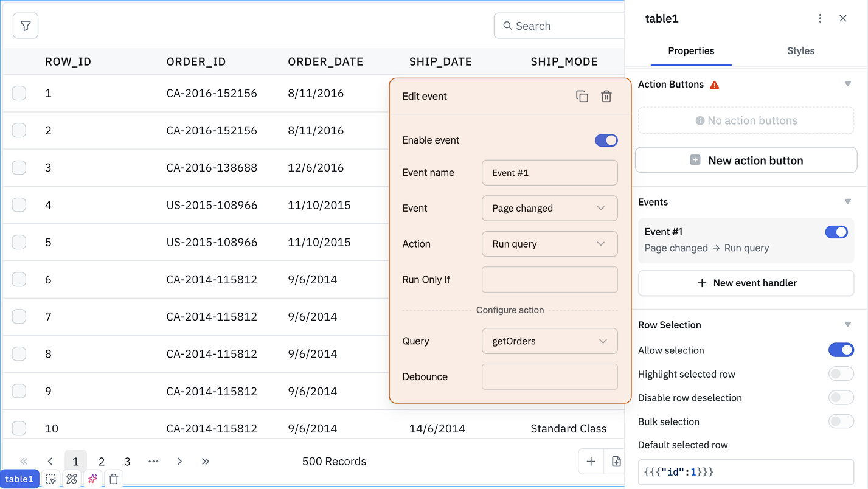Focus the table Search box
The image size is (868, 489).
(560, 26)
